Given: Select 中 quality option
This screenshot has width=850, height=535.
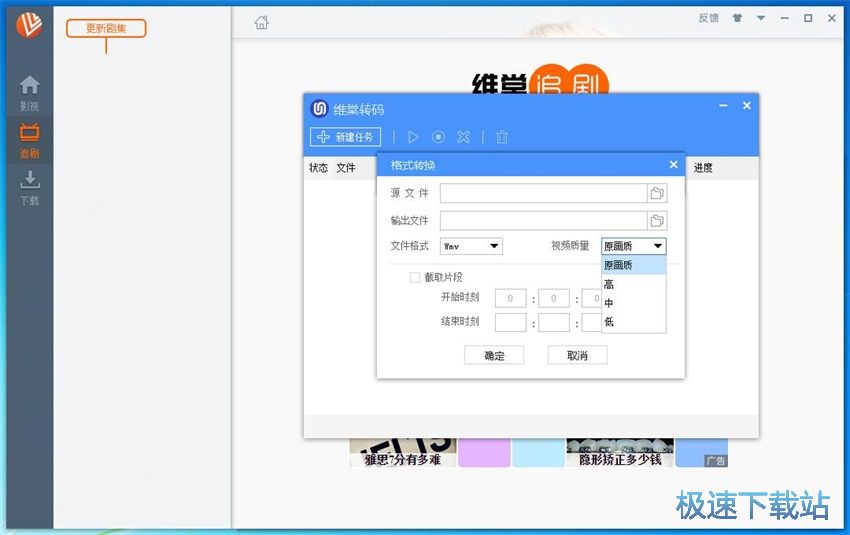Looking at the screenshot, I should [x=634, y=303].
